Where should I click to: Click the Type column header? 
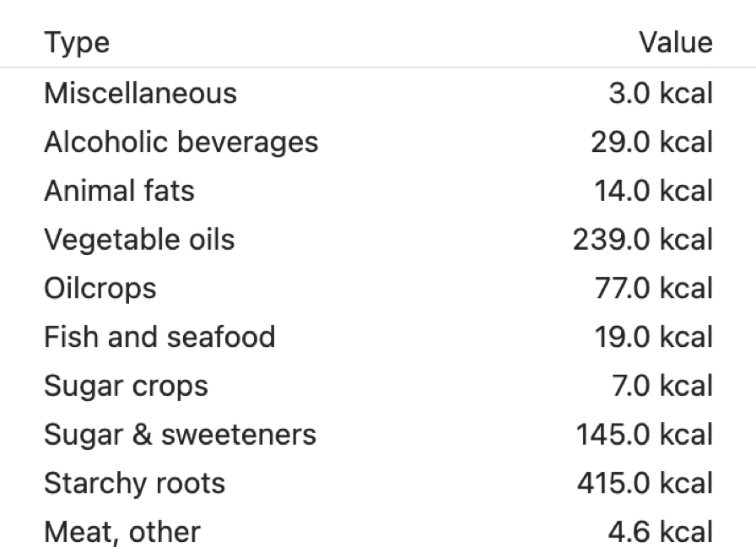click(77, 42)
